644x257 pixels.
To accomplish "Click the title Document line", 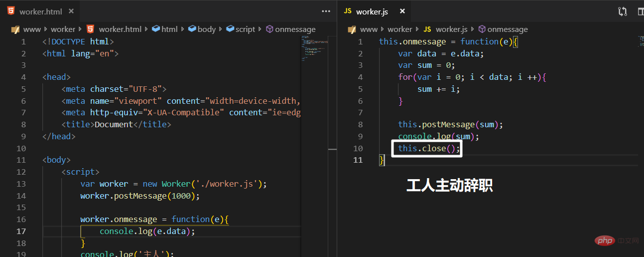I will [x=116, y=124].
